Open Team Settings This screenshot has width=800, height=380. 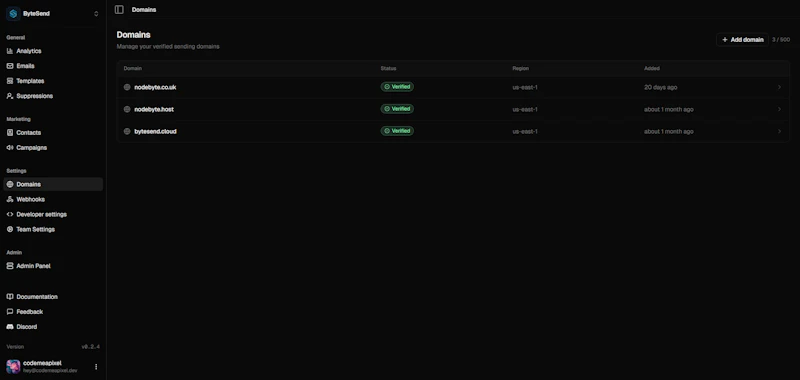(53, 230)
